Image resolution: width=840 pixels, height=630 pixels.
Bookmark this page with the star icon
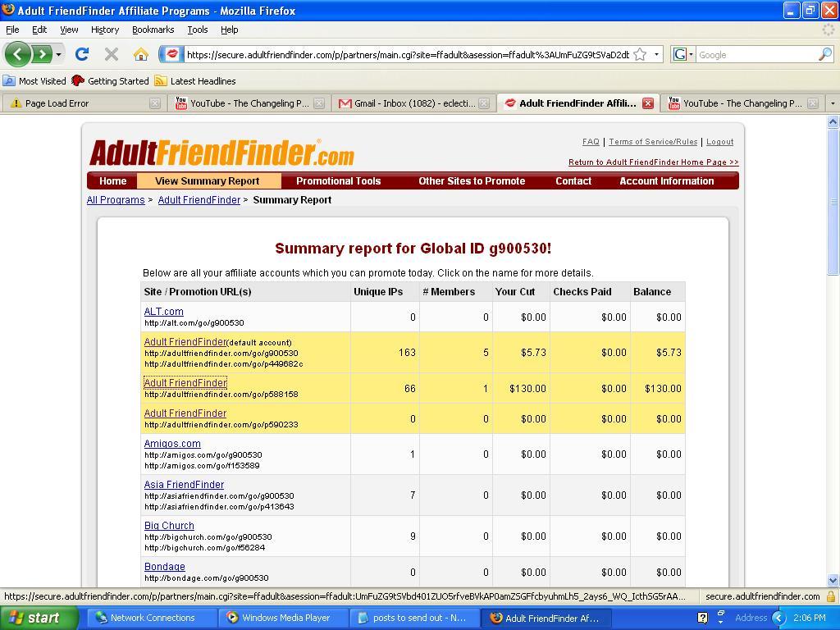640,54
